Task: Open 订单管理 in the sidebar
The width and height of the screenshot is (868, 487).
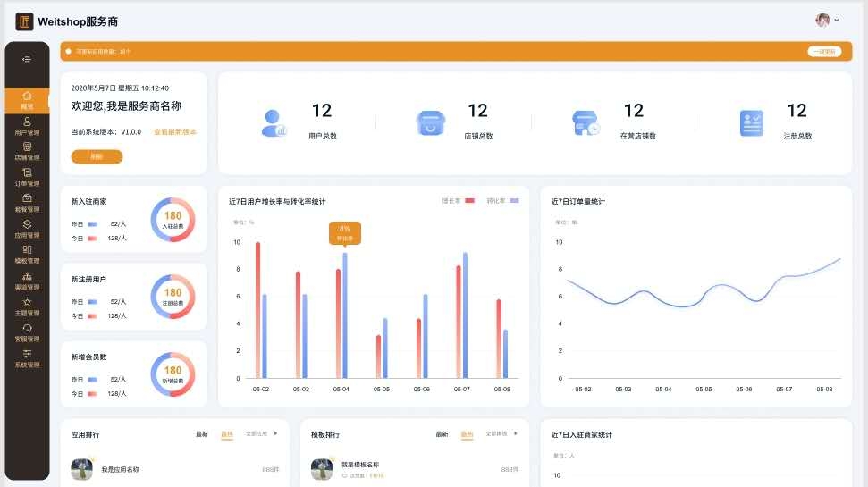Action: coord(27,177)
